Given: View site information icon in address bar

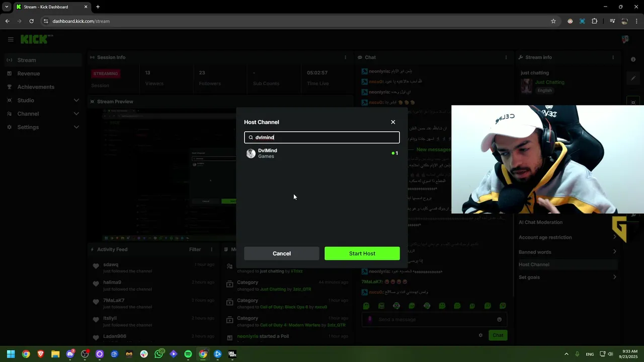Looking at the screenshot, I should click(46, 21).
